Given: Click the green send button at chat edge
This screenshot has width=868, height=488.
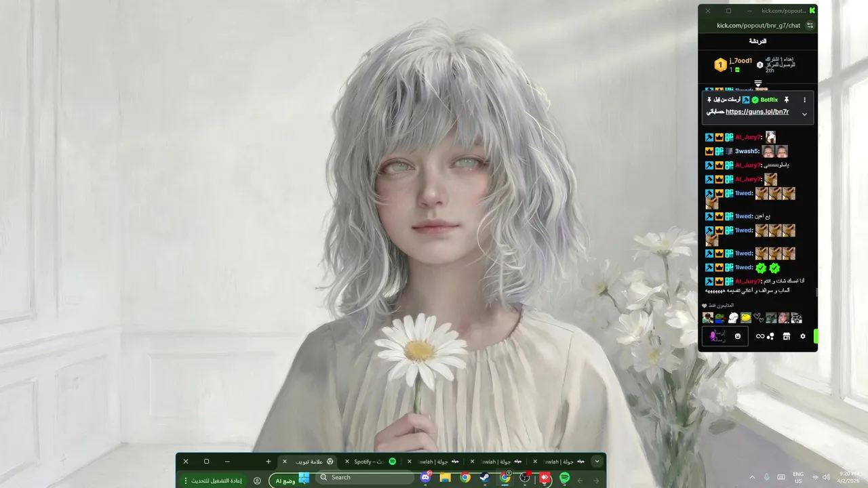Looking at the screenshot, I should pyautogui.click(x=816, y=336).
